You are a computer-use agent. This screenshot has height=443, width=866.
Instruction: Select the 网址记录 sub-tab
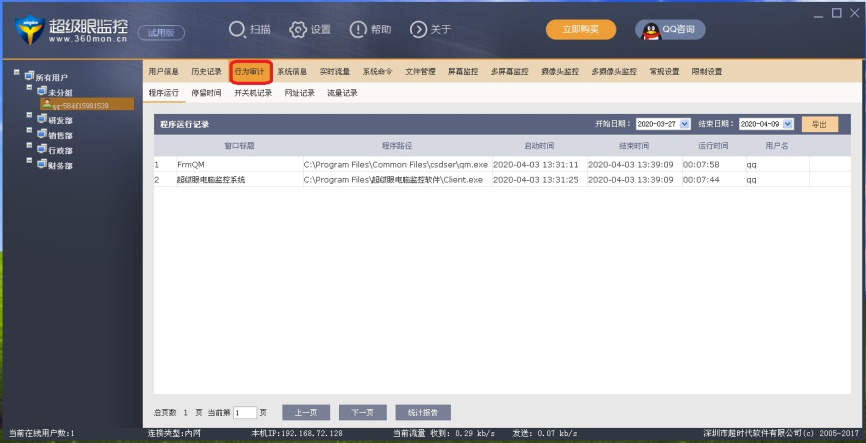pyautogui.click(x=300, y=93)
